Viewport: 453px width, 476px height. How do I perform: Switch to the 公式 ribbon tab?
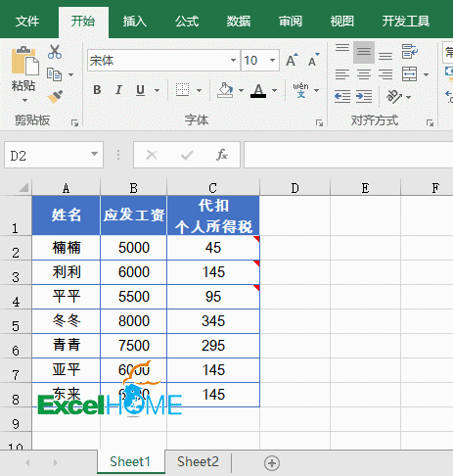click(x=187, y=22)
